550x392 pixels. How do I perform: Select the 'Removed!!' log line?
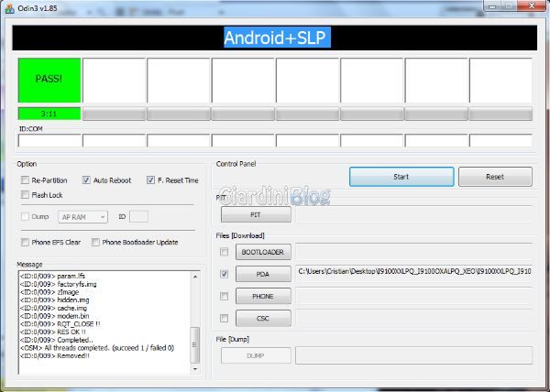tap(55, 356)
